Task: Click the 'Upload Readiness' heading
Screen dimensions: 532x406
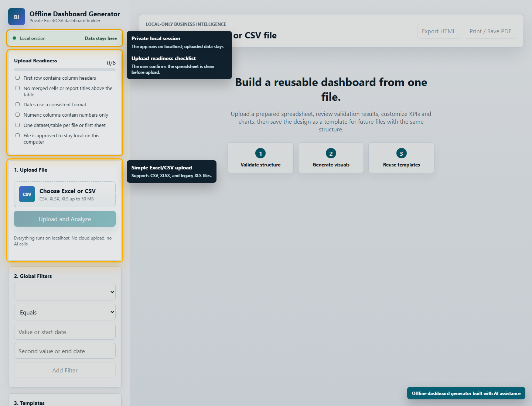Action: point(35,61)
